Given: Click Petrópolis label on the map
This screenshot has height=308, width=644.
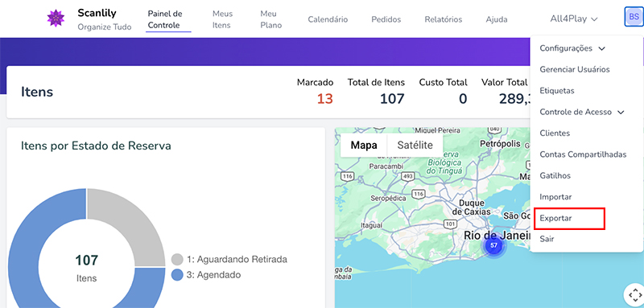Looking at the screenshot, I should (500, 144).
